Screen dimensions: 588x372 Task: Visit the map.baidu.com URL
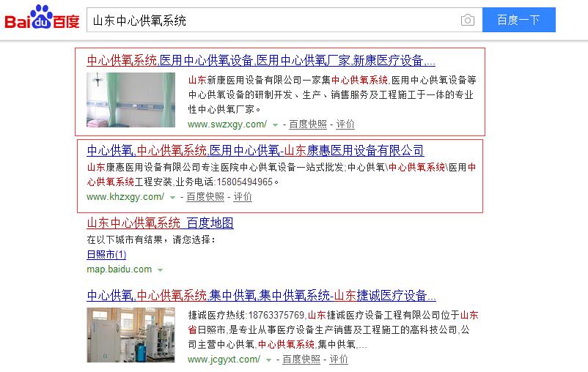pyautogui.click(x=120, y=269)
